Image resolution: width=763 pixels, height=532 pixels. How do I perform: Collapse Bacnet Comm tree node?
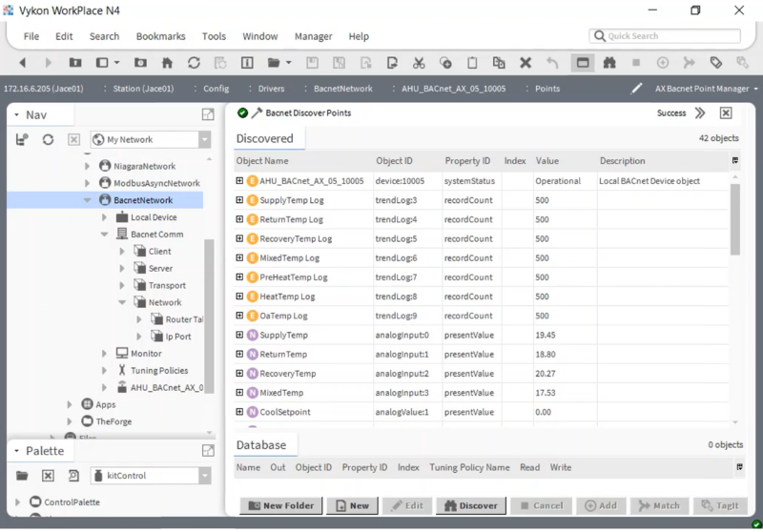pyautogui.click(x=104, y=234)
